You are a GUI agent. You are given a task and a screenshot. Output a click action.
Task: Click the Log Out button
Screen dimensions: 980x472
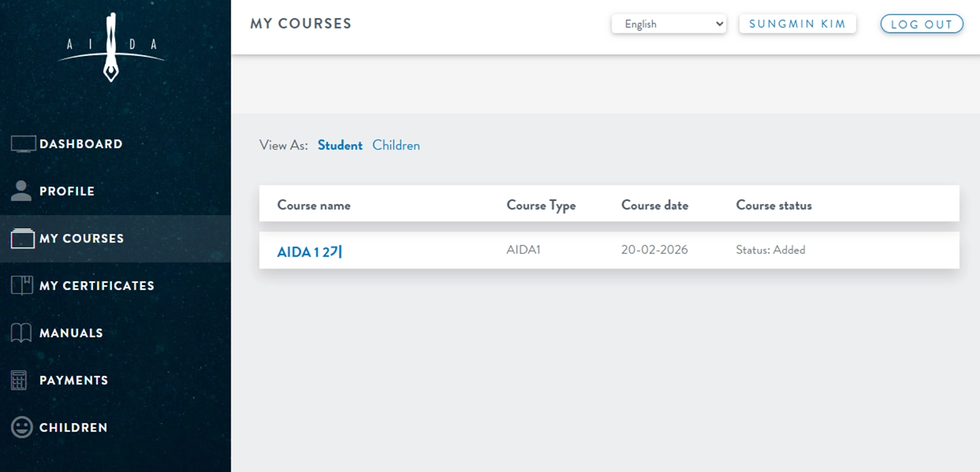tap(921, 24)
